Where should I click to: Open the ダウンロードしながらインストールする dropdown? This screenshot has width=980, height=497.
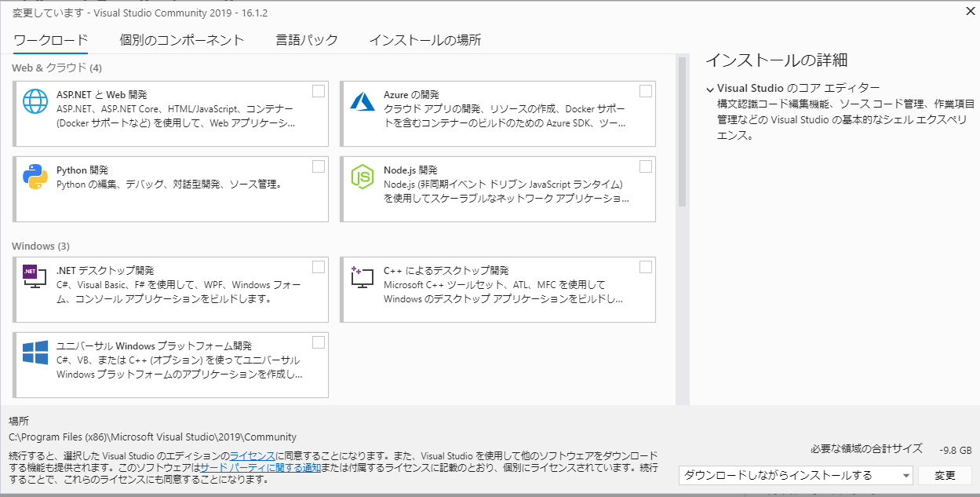[796, 475]
